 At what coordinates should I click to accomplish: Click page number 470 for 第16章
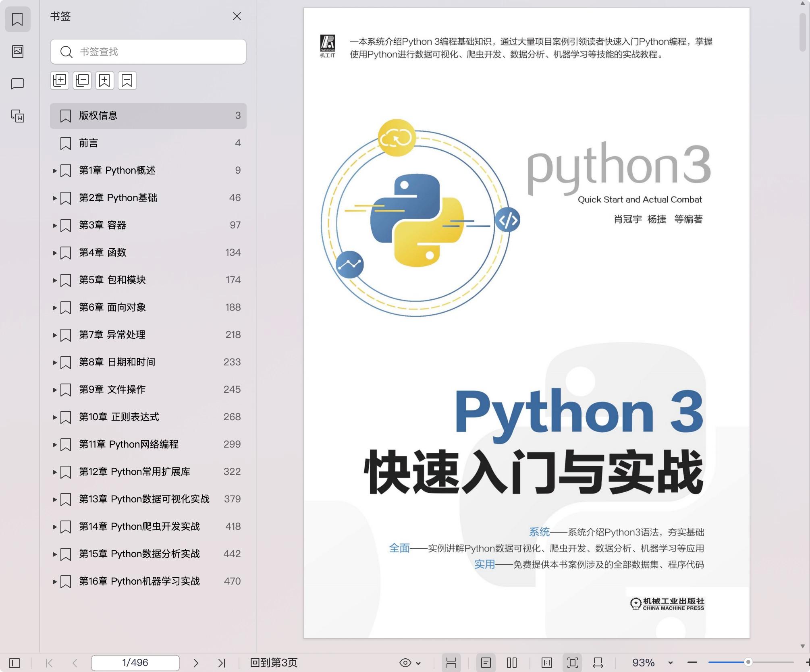coord(233,581)
